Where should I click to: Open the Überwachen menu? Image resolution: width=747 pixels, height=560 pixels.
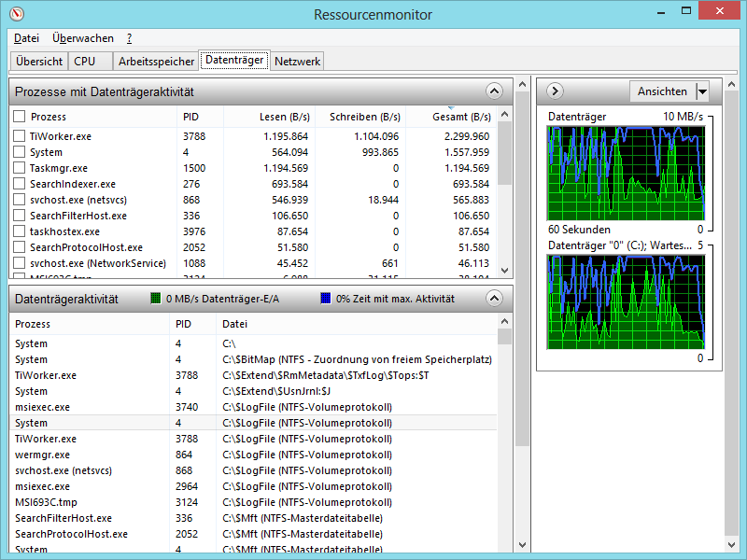83,38
